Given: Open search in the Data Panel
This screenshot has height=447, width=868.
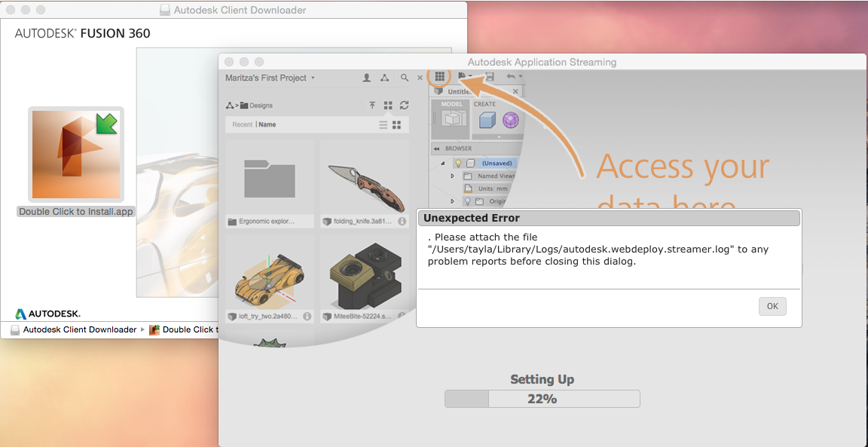Looking at the screenshot, I should pyautogui.click(x=405, y=78).
